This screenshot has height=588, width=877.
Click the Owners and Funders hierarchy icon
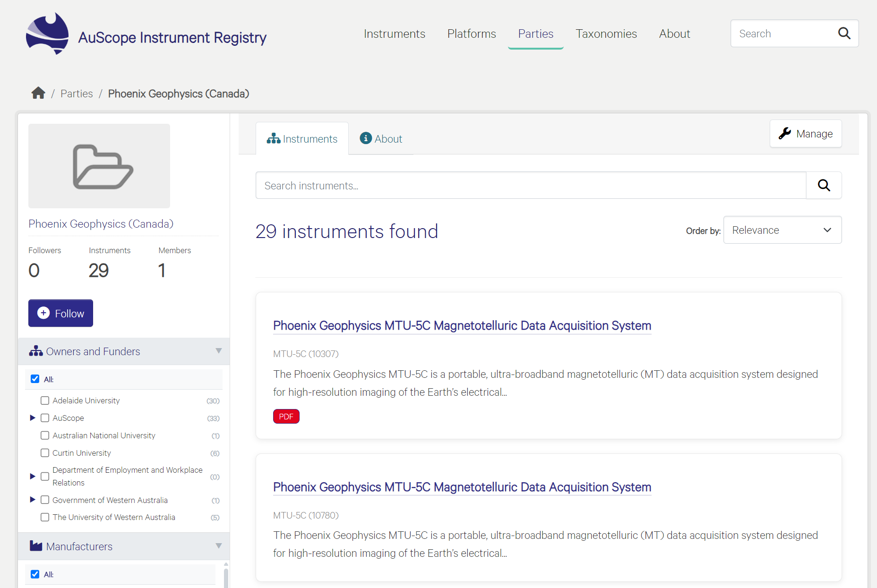(x=36, y=351)
